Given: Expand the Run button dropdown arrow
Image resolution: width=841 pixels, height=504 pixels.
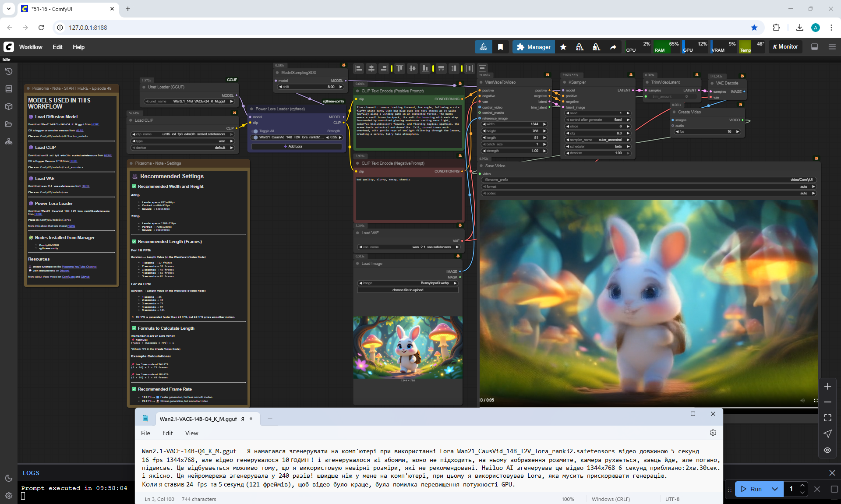Looking at the screenshot, I should 775,489.
